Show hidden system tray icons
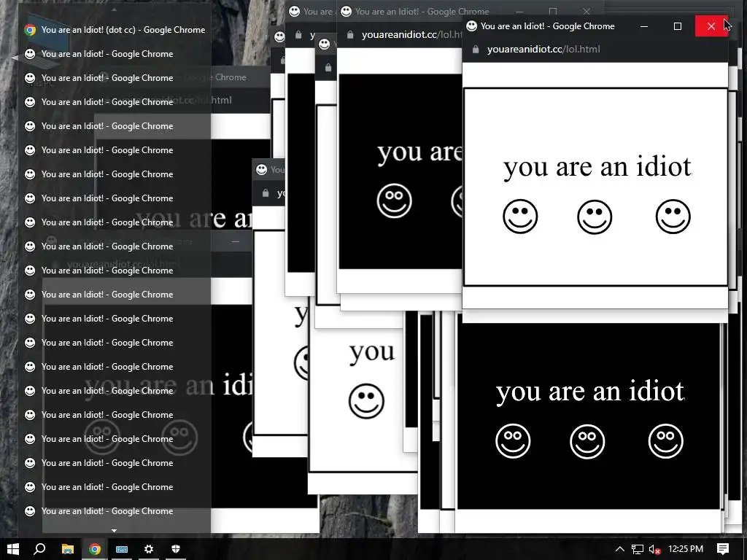Viewport: 747px width, 560px height. [x=620, y=549]
